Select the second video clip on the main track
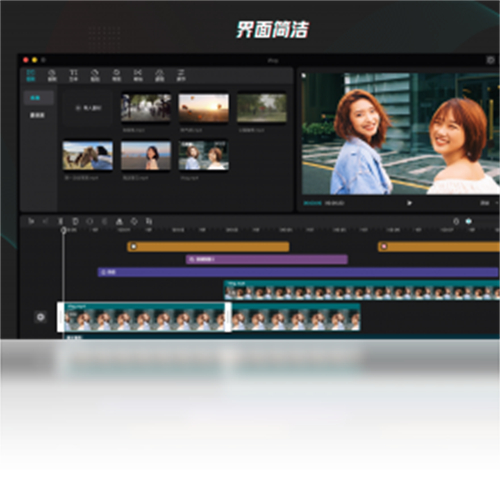This screenshot has height=482, width=500. 296,317
